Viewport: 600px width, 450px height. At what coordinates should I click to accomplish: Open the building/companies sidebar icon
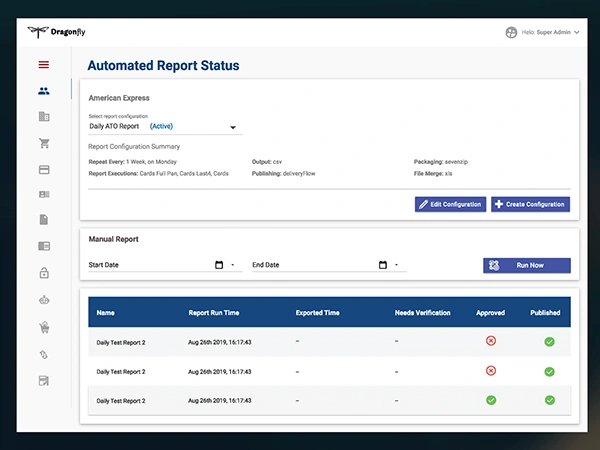pos(44,116)
